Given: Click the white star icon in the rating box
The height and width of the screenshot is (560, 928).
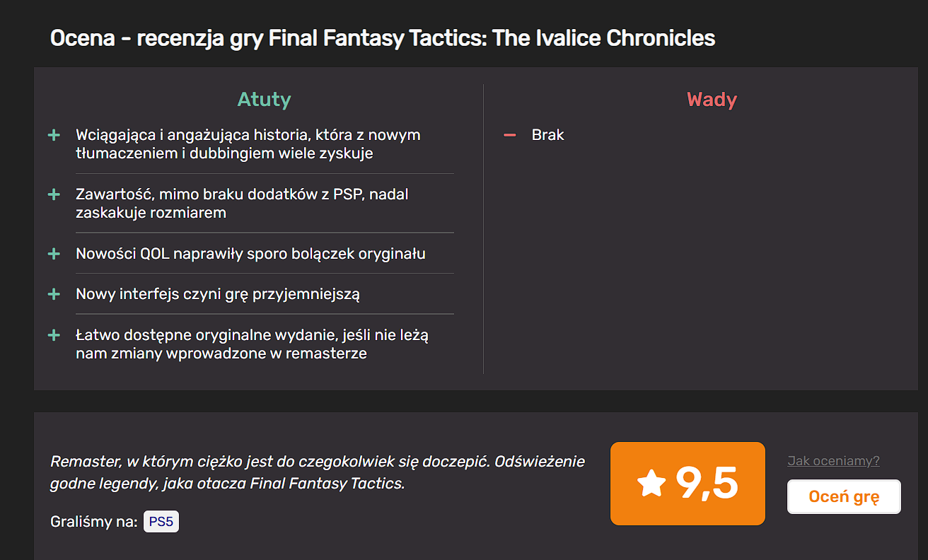Looking at the screenshot, I should click(x=651, y=484).
